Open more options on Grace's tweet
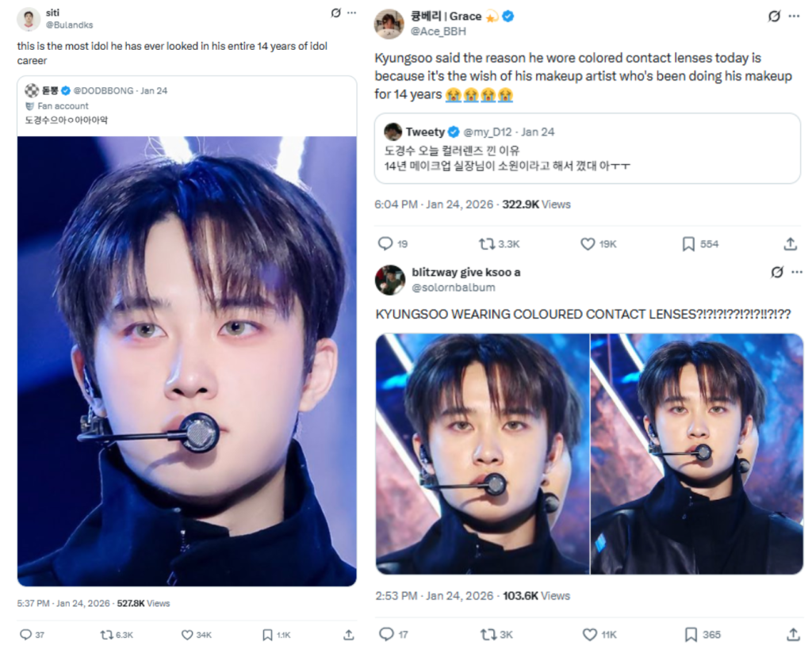This screenshot has width=812, height=649. (x=794, y=17)
